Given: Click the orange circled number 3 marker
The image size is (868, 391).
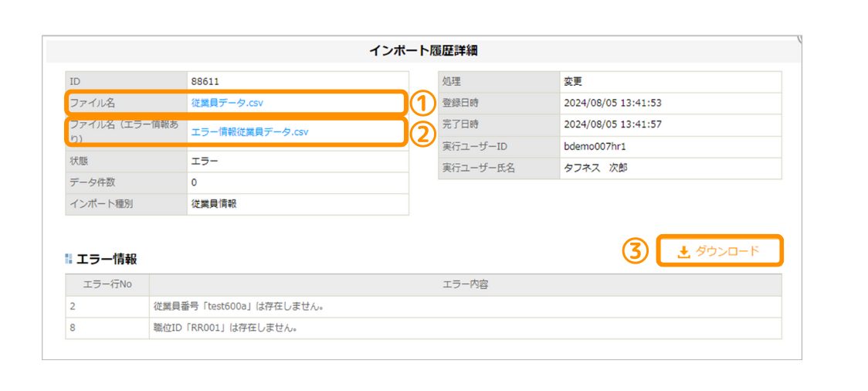Looking at the screenshot, I should [x=635, y=252].
